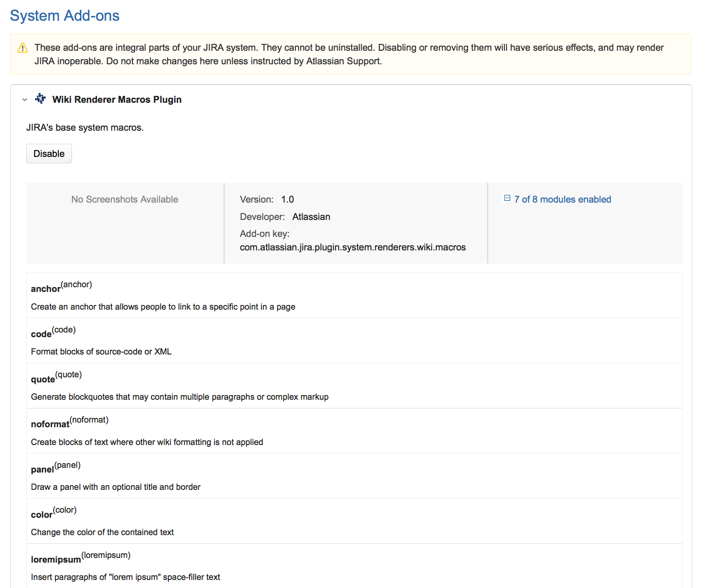
Task: Click the No Screenshots Available placeholder
Action: point(124,199)
